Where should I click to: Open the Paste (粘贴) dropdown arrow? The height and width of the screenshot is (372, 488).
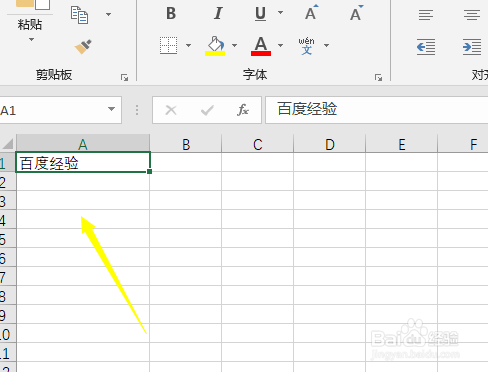(31, 40)
